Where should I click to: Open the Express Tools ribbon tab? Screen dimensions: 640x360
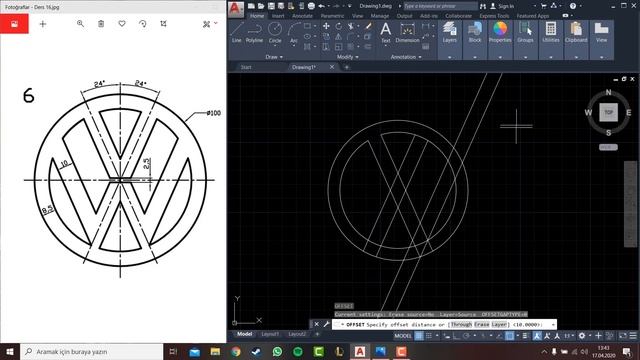point(494,16)
